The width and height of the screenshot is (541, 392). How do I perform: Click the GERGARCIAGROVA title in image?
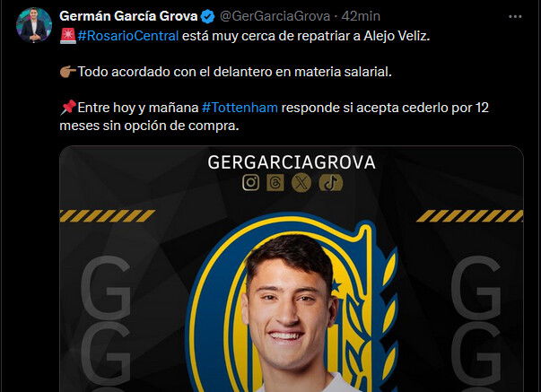click(292, 162)
